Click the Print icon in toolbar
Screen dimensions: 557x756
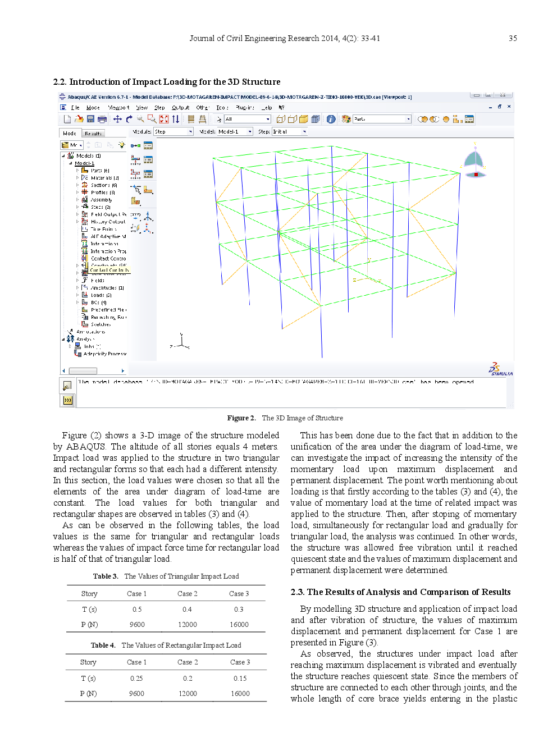(102, 119)
